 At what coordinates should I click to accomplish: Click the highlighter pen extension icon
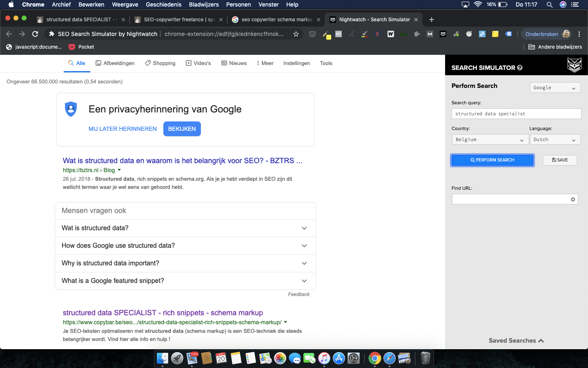tap(326, 34)
